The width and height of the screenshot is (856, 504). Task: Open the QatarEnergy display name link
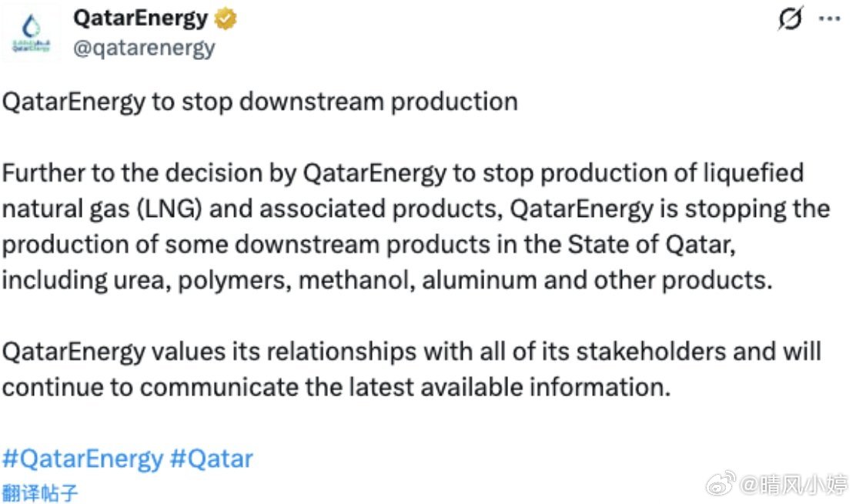[141, 18]
